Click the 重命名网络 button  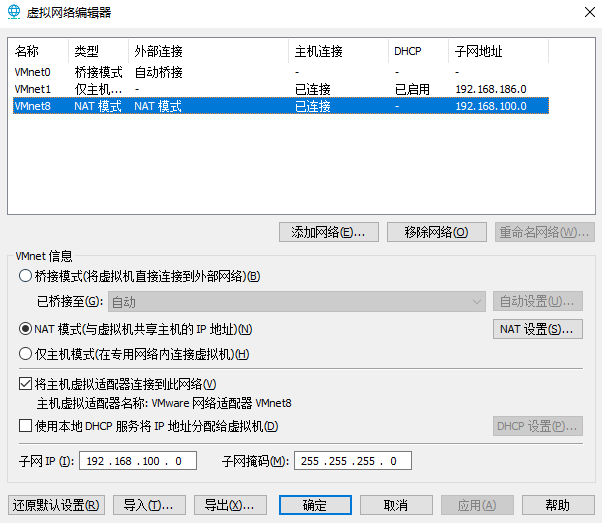pos(544,232)
